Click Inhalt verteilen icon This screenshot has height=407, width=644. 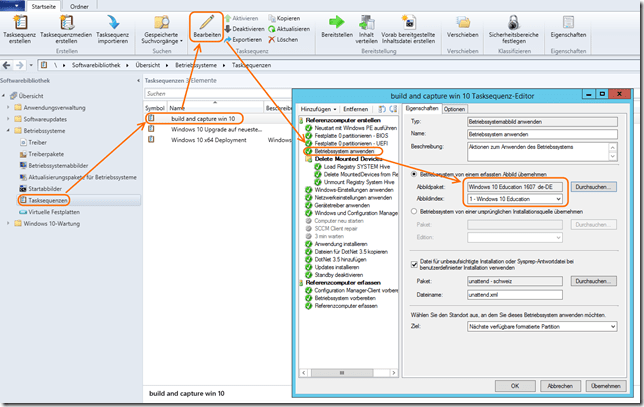pyautogui.click(x=369, y=23)
